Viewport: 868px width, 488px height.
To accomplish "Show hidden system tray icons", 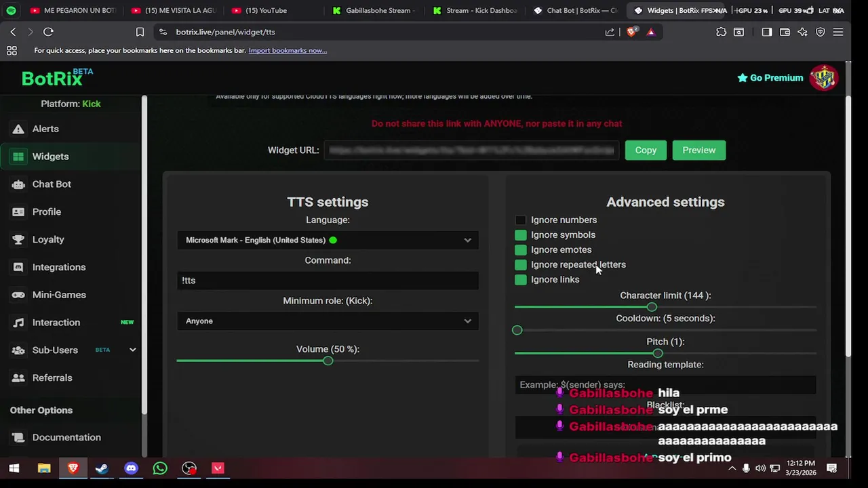I will click(x=732, y=468).
